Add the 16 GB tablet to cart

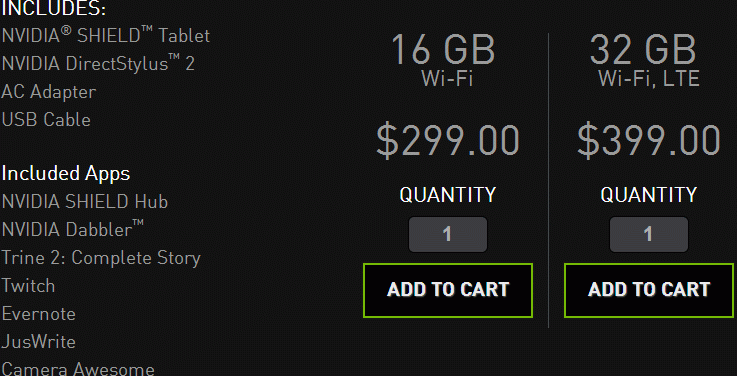point(447,290)
